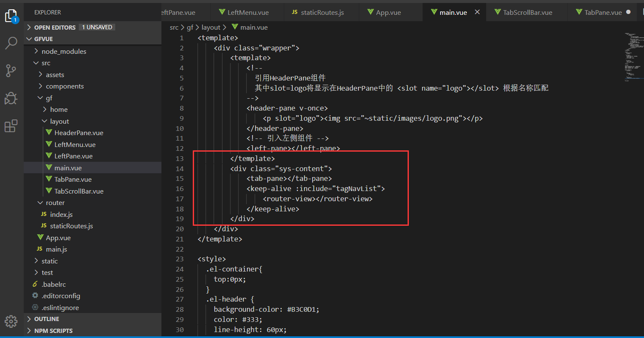
Task: Open TabPane.vue from the file tree
Action: point(73,179)
